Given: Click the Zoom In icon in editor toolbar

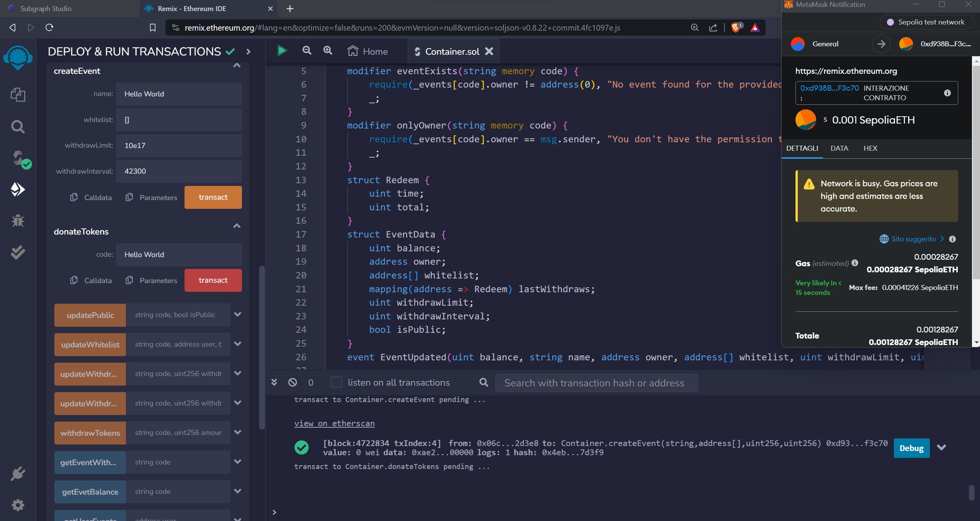Looking at the screenshot, I should pyautogui.click(x=327, y=51).
